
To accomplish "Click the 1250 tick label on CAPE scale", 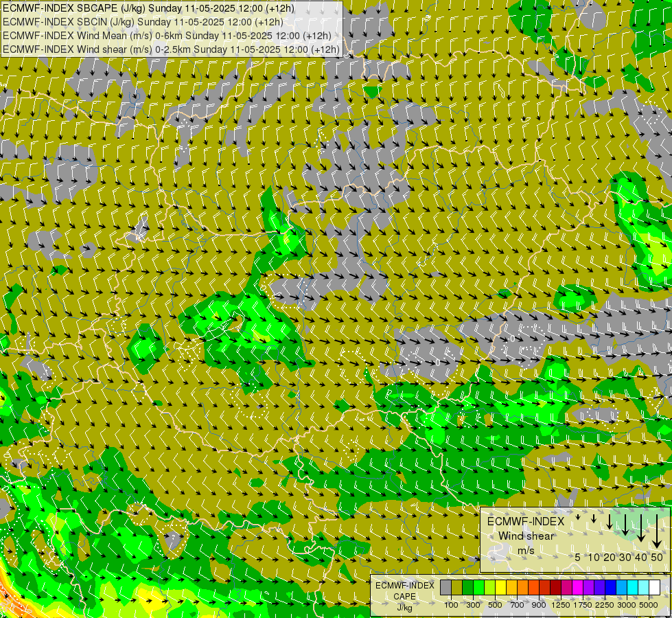I will [x=561, y=605].
